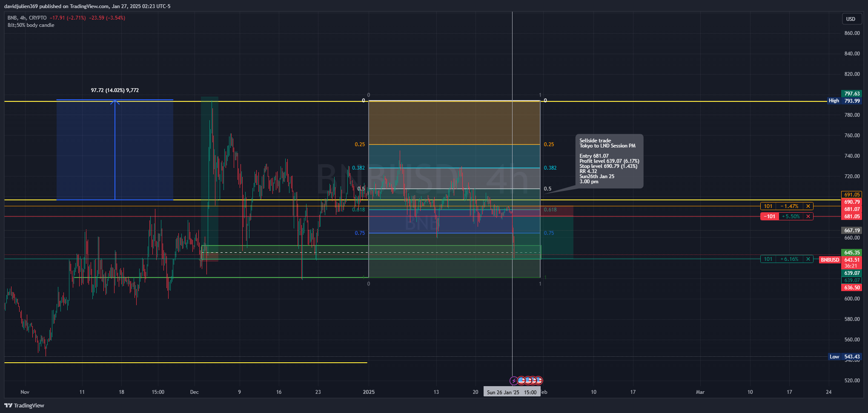
Task: Click Nov on the time axis
Action: [x=25, y=392]
